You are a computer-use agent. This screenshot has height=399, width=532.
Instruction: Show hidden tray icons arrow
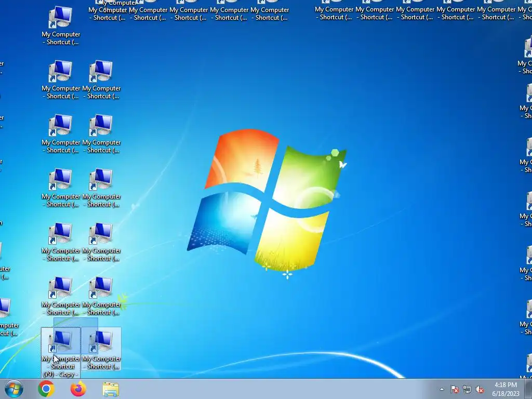[x=442, y=389]
